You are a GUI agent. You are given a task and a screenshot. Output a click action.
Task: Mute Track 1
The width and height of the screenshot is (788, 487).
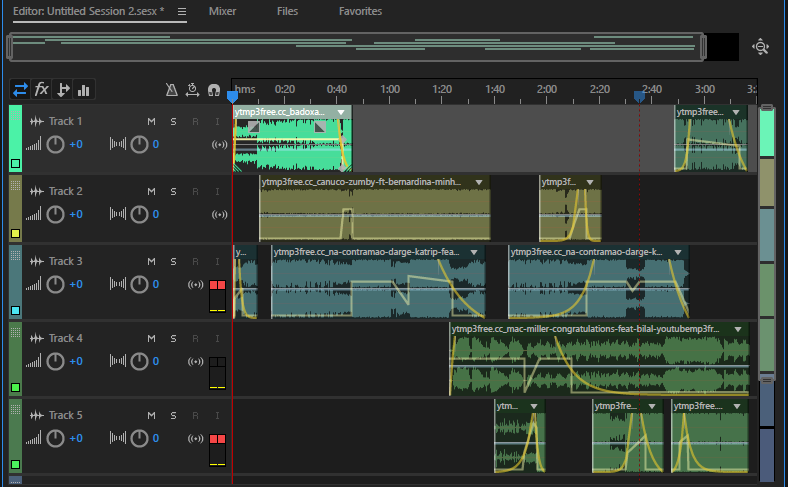click(152, 121)
